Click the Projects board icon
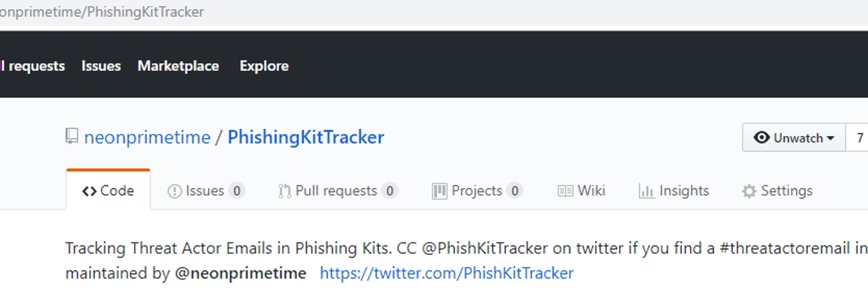The width and height of the screenshot is (868, 289). [x=440, y=191]
